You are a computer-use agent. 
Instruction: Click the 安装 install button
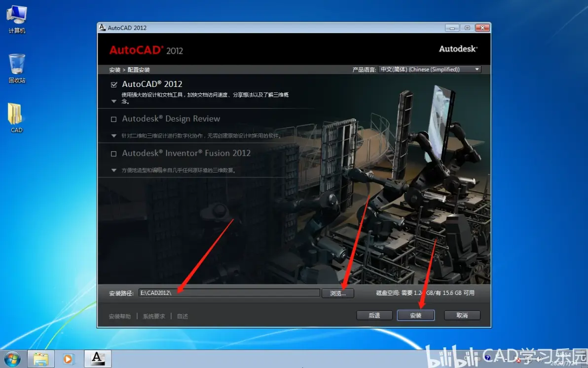pos(416,316)
